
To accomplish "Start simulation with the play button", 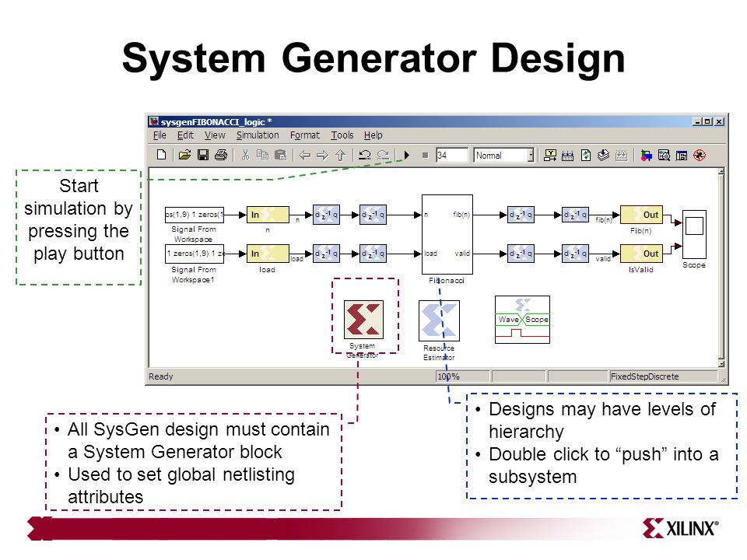I will (406, 155).
